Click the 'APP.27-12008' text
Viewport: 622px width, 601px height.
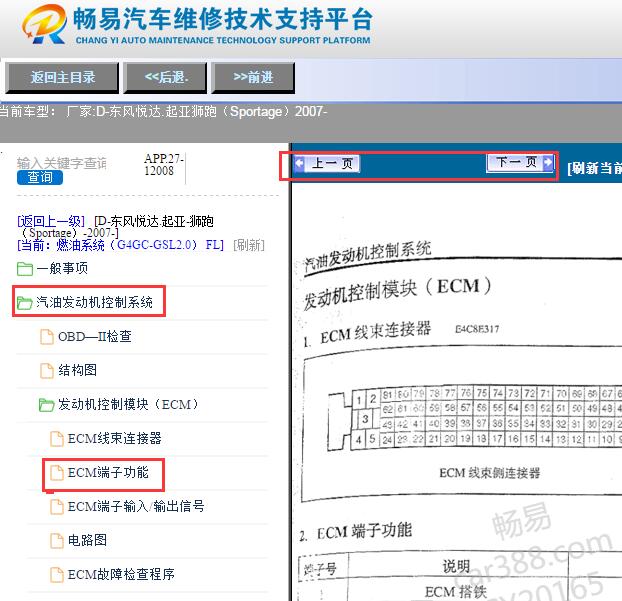pyautogui.click(x=163, y=165)
